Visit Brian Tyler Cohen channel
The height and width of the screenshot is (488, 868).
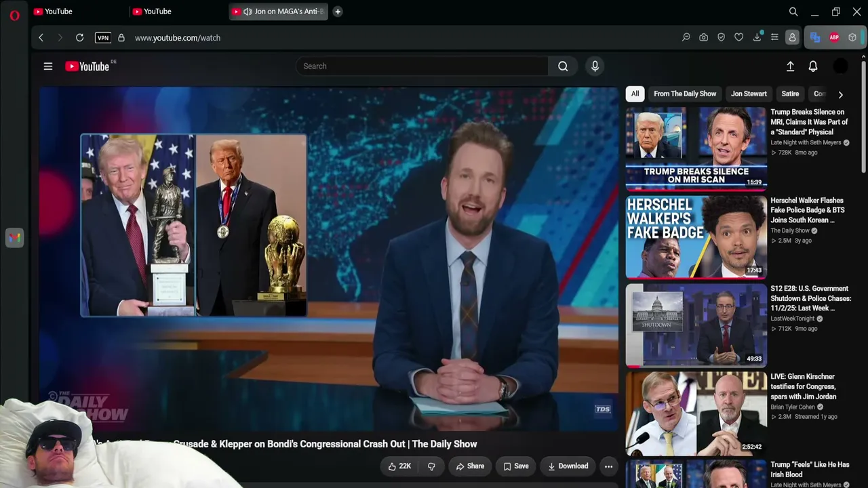(793, 407)
